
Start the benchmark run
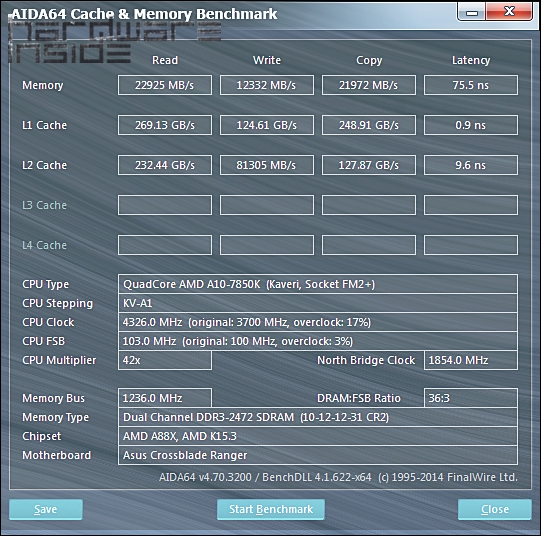coord(271,509)
